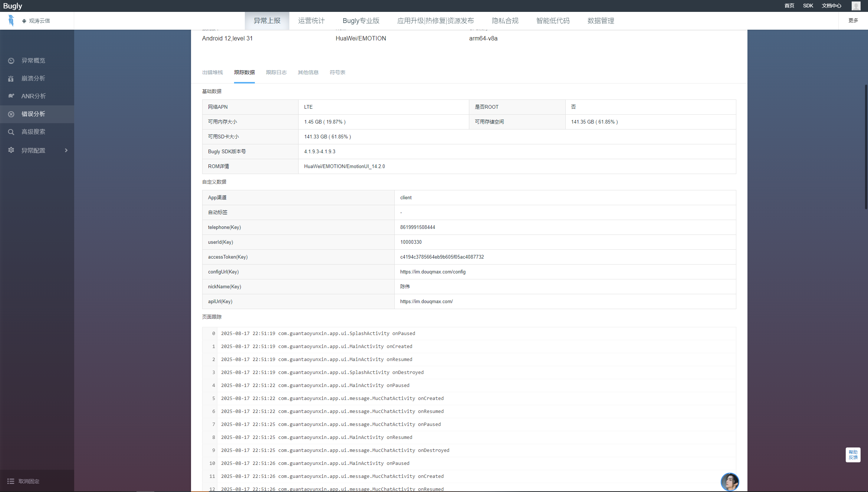Screen dimensions: 868x492
Task: Click the 观涛云信 product icon
Action: (11, 20)
